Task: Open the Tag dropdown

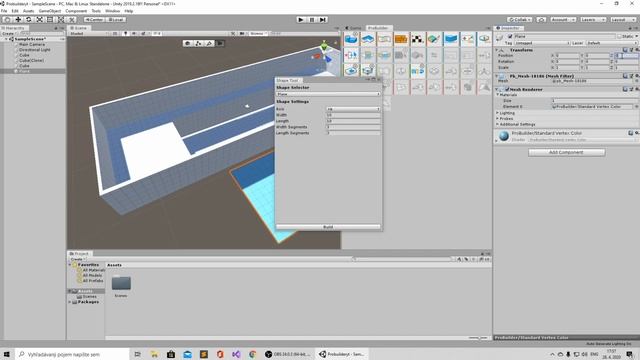Action: 541,43
